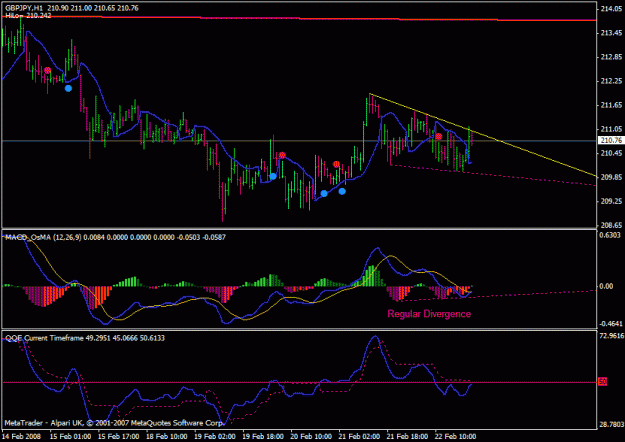Click the 211.05 price axis label
This screenshot has height=442, width=625.
click(x=611, y=129)
